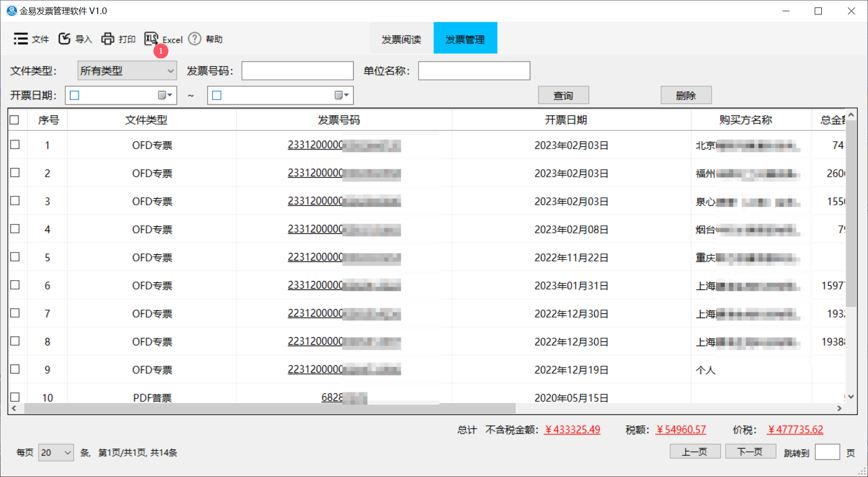This screenshot has width=868, height=477.
Task: Check the checkbox for row 1
Action: (15, 145)
